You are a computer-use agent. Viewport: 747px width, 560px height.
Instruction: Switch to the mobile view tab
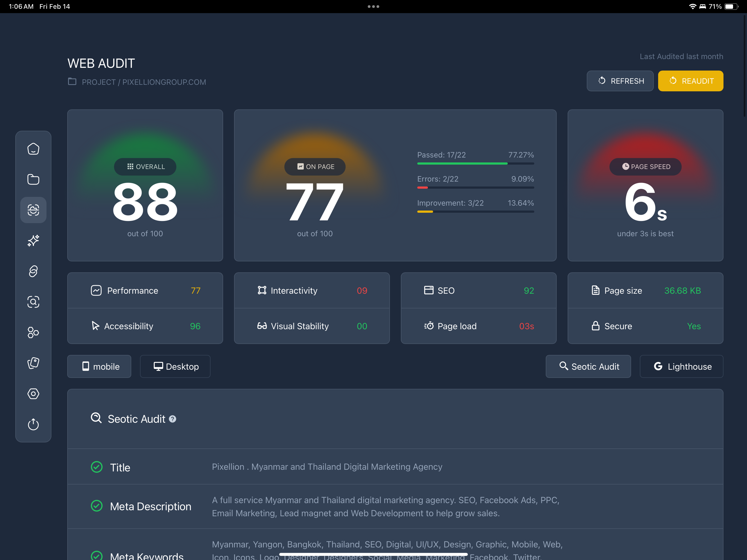coord(99,366)
